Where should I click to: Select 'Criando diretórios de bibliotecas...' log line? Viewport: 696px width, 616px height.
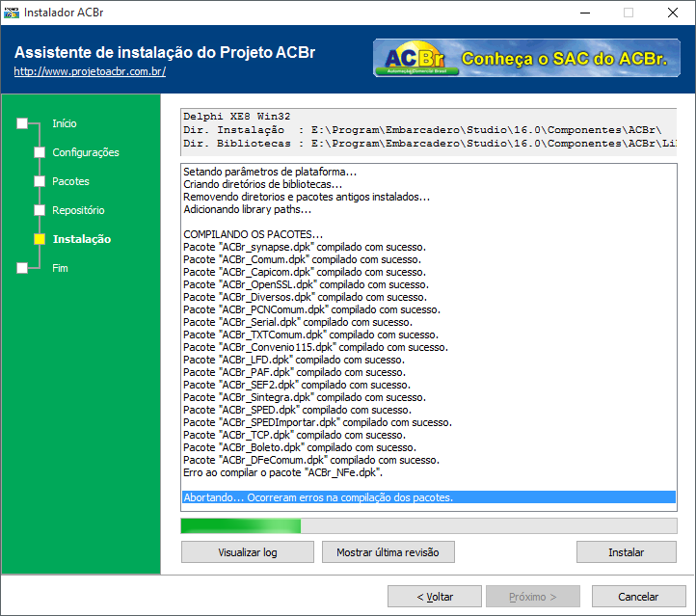pyautogui.click(x=263, y=184)
